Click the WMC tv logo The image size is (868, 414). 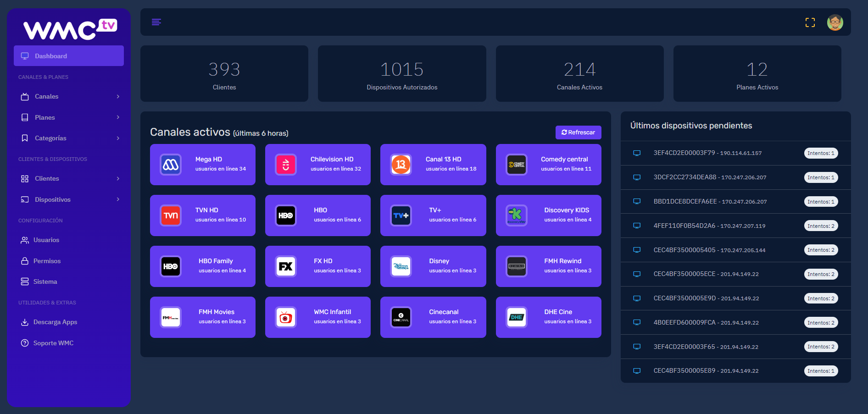(x=70, y=29)
